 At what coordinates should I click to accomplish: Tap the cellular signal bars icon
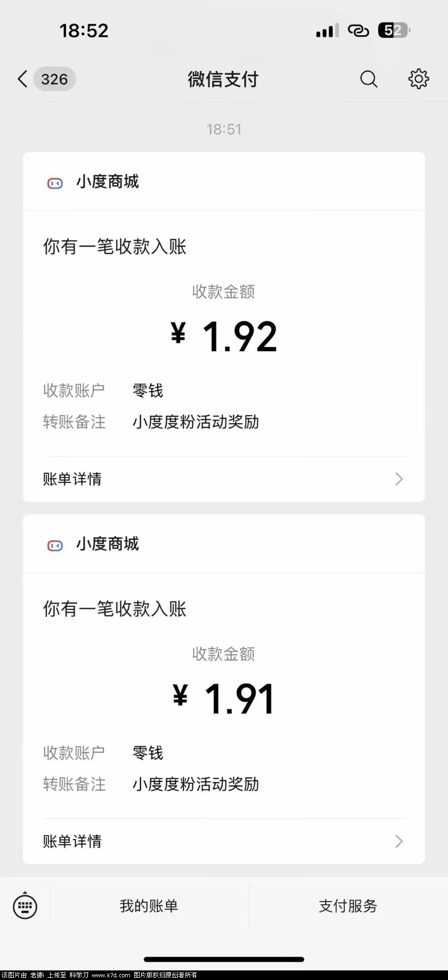[x=327, y=31]
